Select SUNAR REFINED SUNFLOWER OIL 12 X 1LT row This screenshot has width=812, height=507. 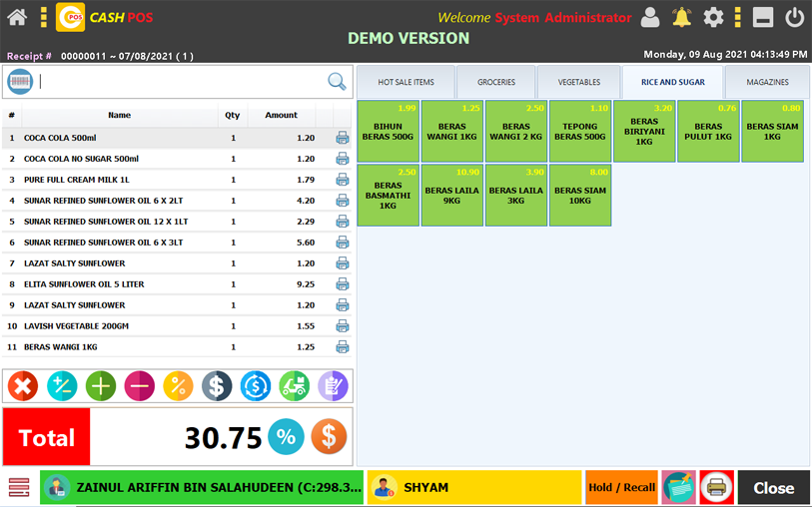pos(177,222)
